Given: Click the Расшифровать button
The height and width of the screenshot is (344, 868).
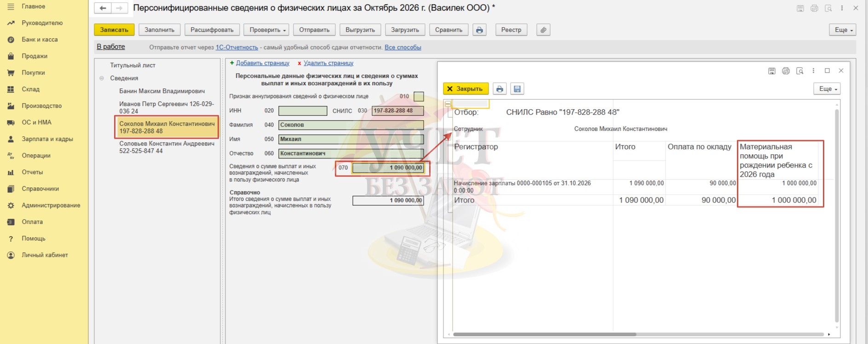Looking at the screenshot, I should (212, 30).
